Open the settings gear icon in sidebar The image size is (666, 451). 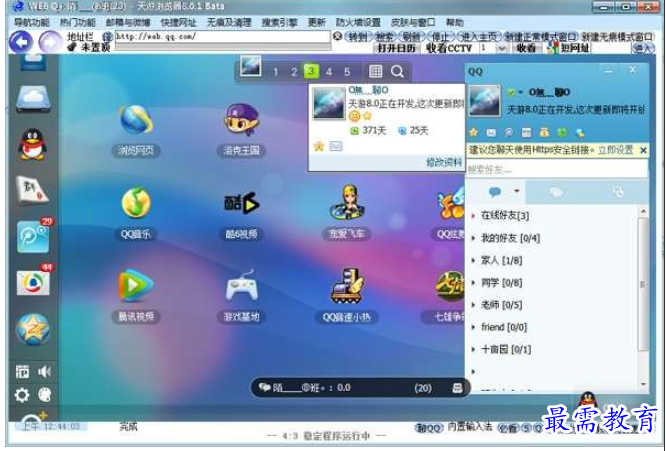pos(22,395)
